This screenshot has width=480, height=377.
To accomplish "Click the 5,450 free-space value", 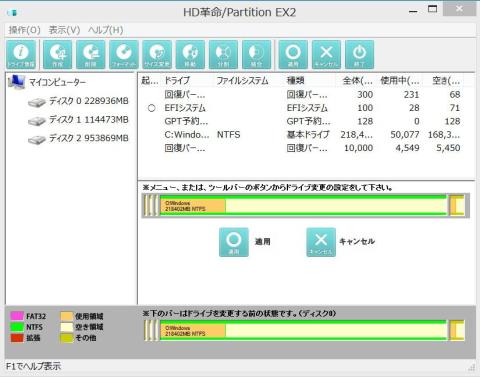I will tap(448, 148).
